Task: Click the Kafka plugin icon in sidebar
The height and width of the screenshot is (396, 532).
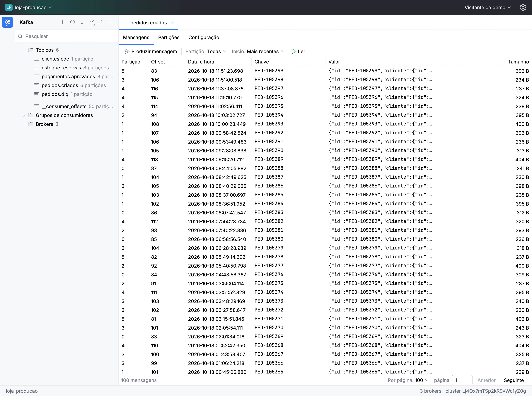Action: coord(7,22)
